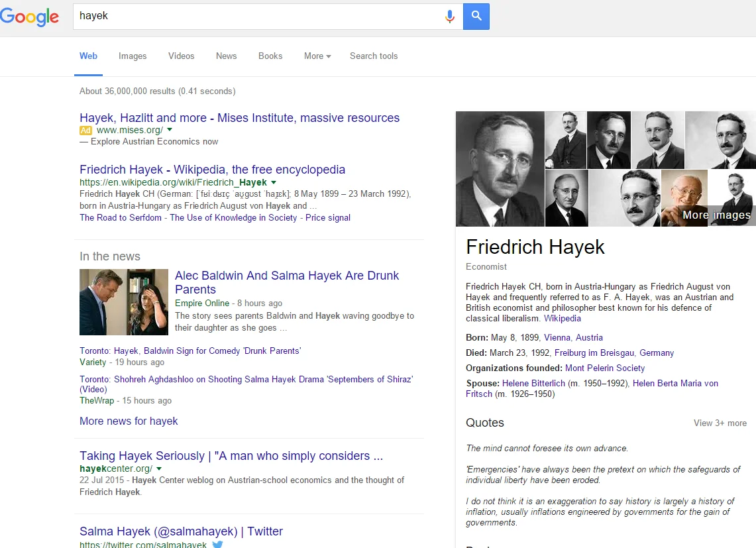Image resolution: width=756 pixels, height=548 pixels.
Task: Open the News search tab
Action: 226,56
